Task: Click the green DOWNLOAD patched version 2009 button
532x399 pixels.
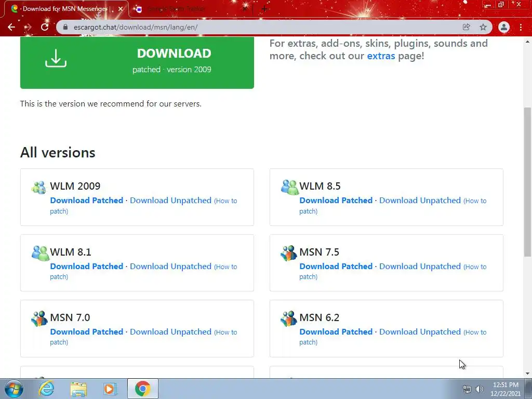Action: (137, 62)
